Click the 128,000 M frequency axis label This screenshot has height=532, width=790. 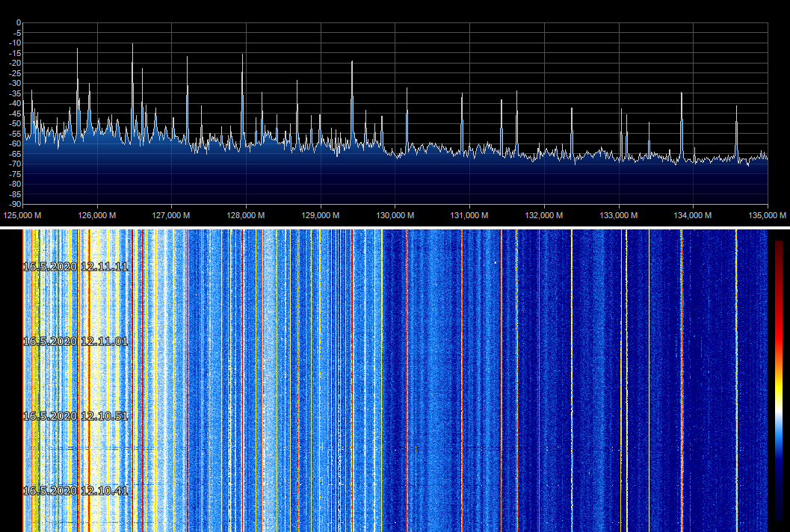click(246, 215)
